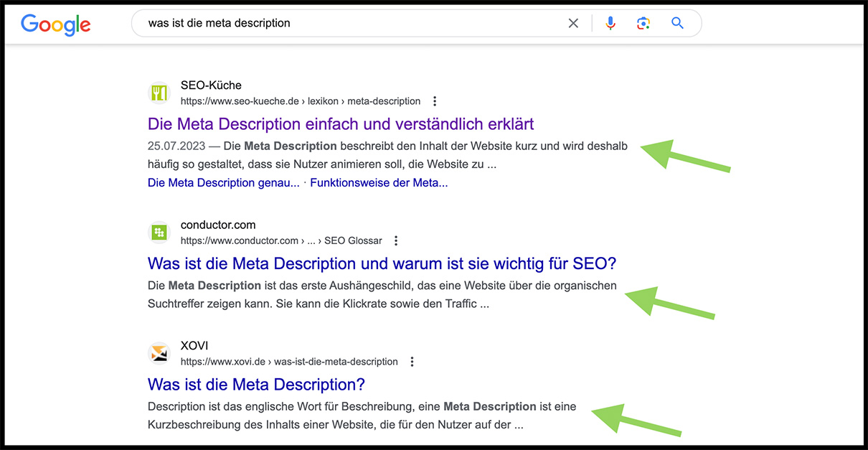Click the conductor.com site favicon
868x450 pixels.
point(159,233)
